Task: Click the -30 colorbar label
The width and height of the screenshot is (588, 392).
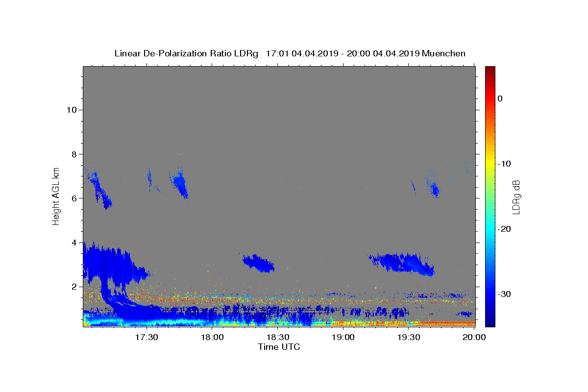Action: pos(504,294)
